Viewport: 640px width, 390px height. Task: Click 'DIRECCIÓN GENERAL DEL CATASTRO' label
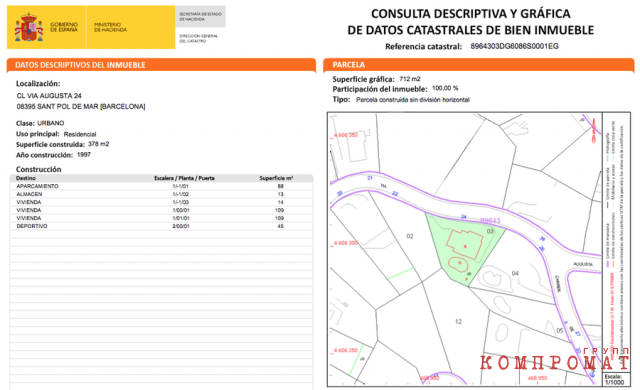coord(198,38)
